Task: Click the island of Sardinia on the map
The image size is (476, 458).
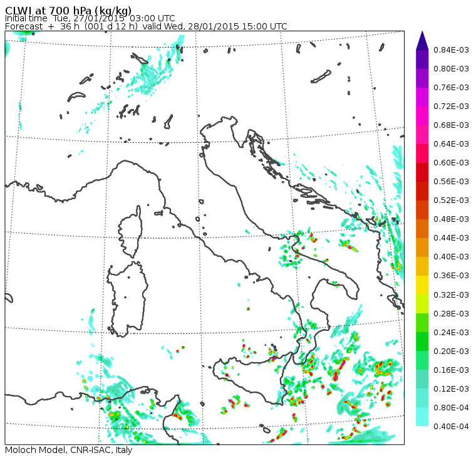Action: [128, 299]
